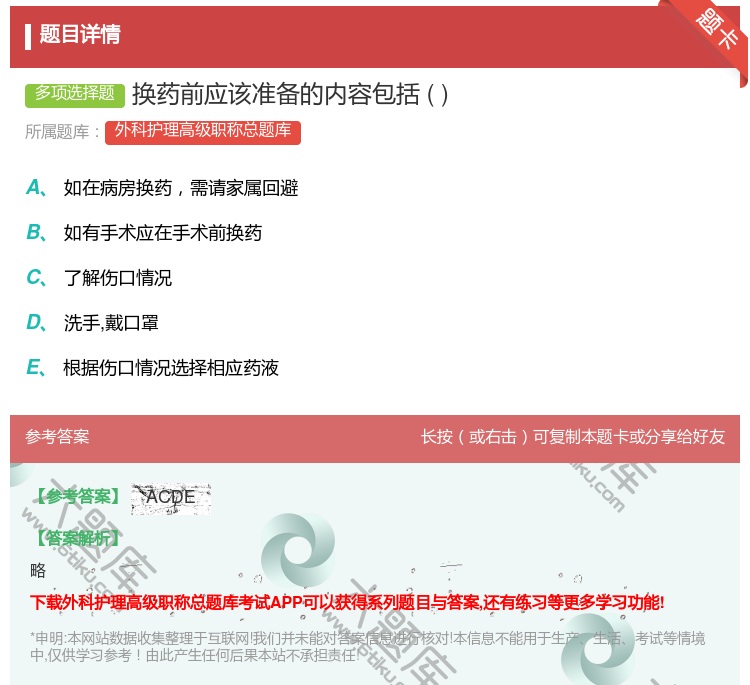Click the white bar beside 题目详情

pyautogui.click(x=28, y=35)
